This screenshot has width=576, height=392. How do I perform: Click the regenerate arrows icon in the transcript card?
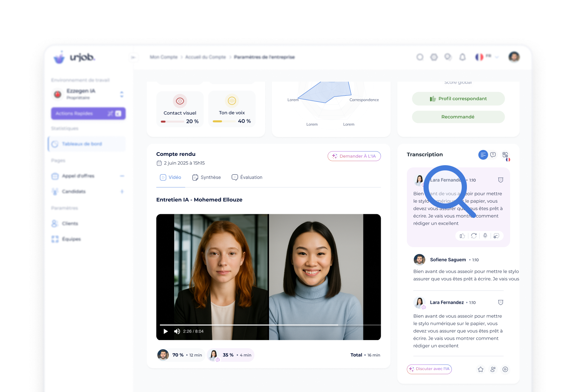[x=474, y=236]
